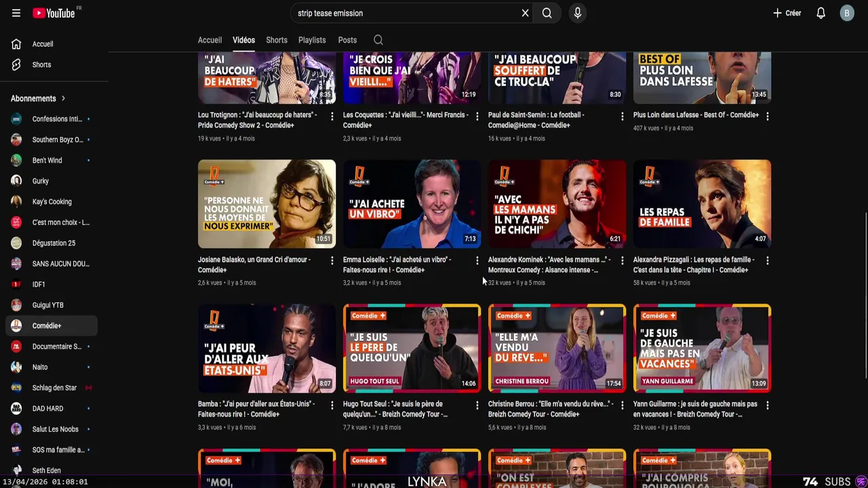
Task: Play Josiane Balasko video thumbnail
Action: tap(267, 204)
